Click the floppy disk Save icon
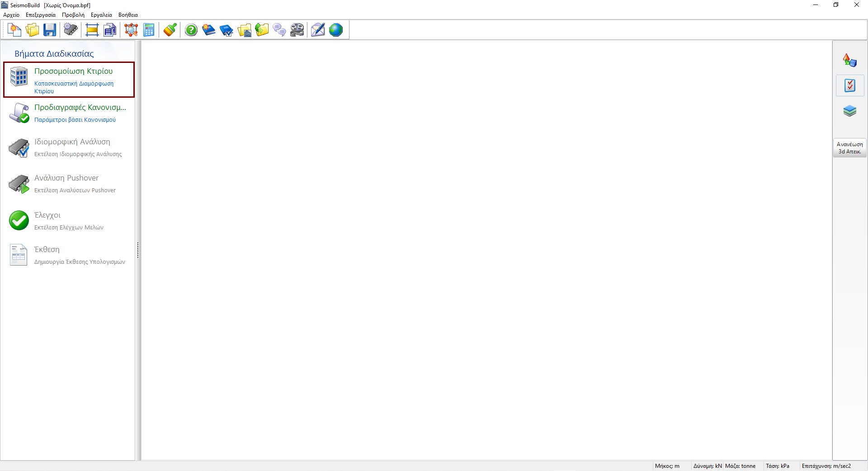Viewport: 868px width, 471px height. [x=50, y=30]
